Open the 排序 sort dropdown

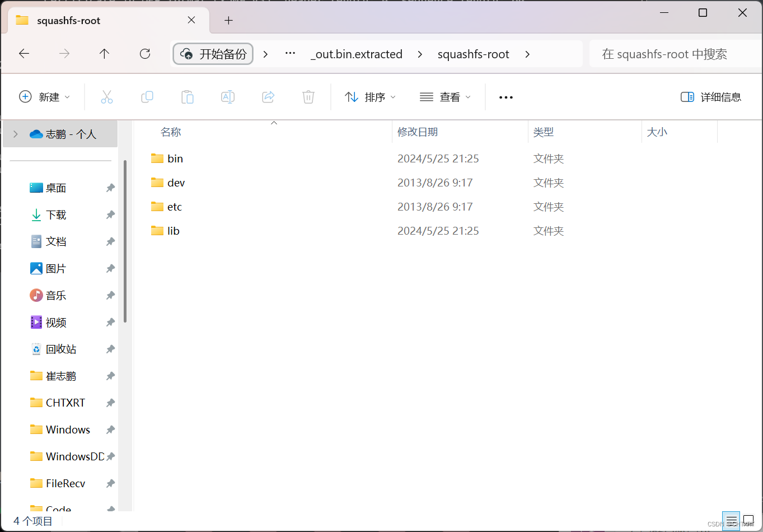[x=371, y=97]
